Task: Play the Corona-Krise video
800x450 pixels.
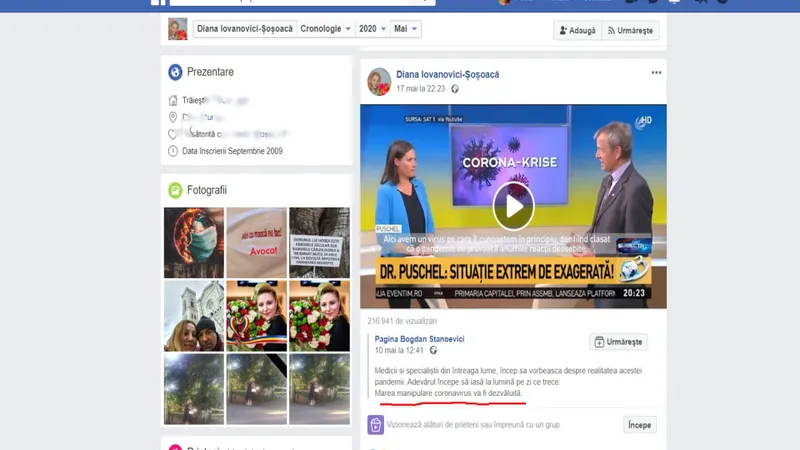Action: (513, 206)
